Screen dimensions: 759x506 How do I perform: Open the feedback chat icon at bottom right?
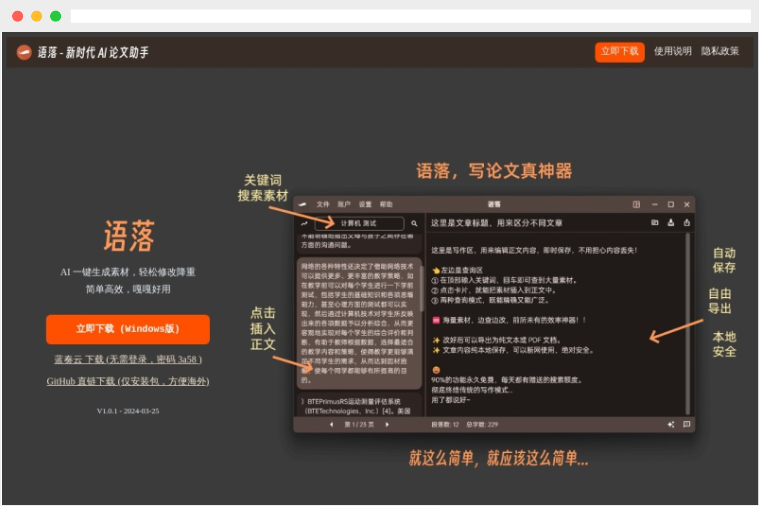click(687, 424)
